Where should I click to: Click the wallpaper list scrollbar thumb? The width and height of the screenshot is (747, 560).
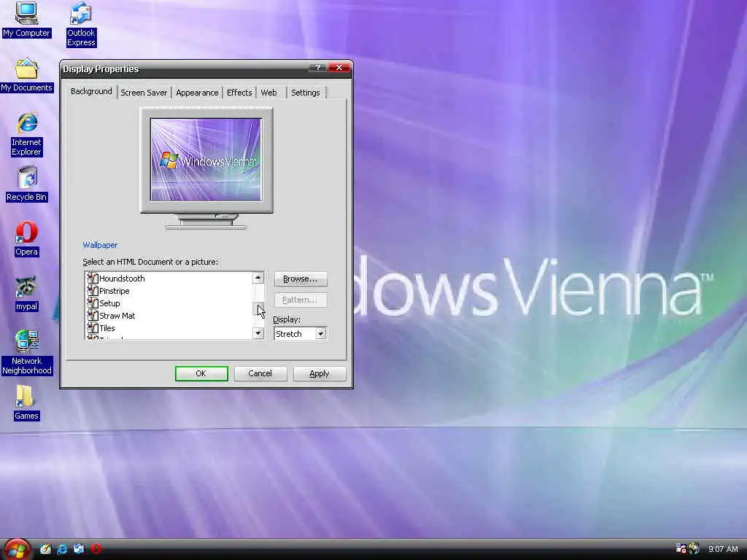(258, 308)
